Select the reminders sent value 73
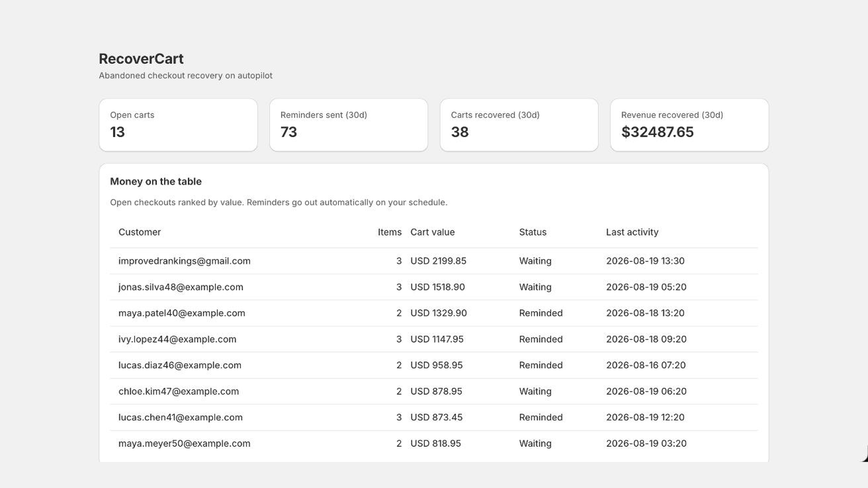 (x=289, y=132)
